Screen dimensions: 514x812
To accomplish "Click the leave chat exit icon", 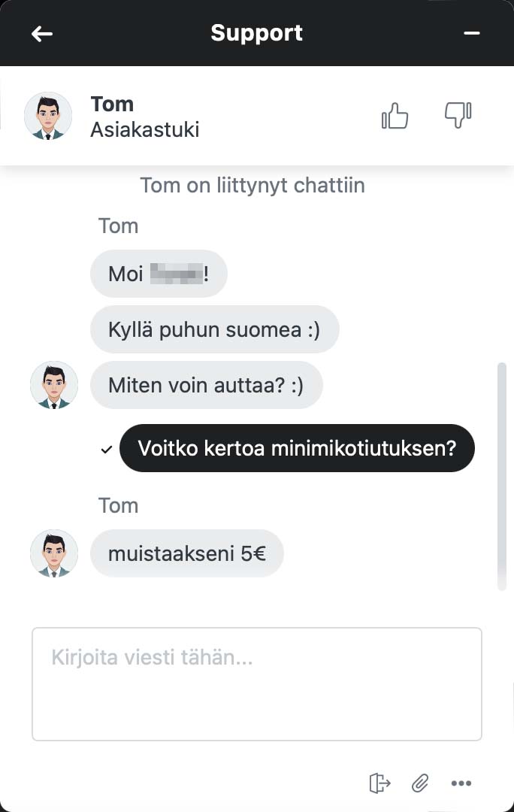I will pyautogui.click(x=380, y=783).
